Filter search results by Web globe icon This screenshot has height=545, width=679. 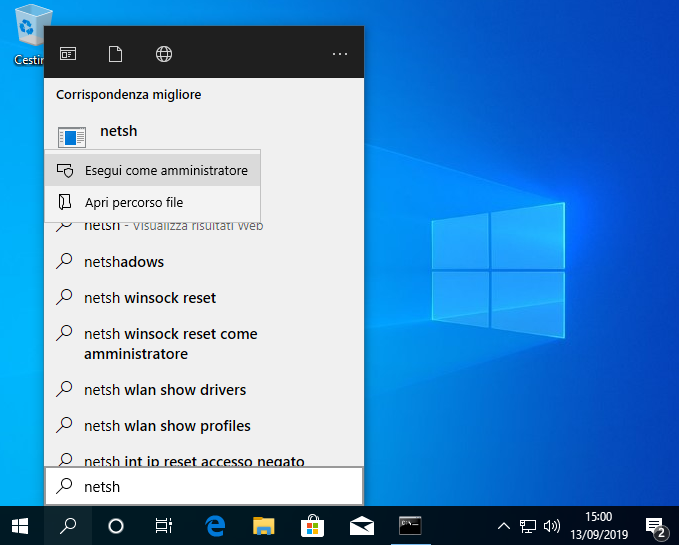click(164, 54)
